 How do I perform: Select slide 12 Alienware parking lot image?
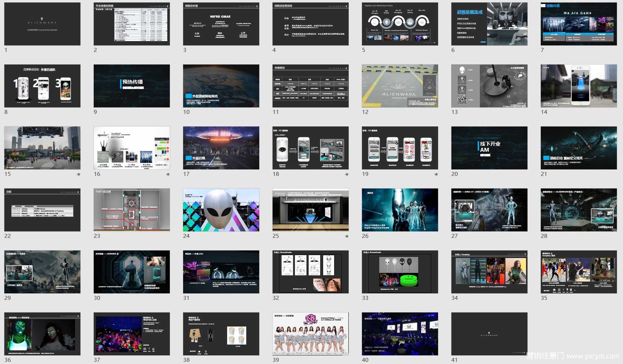coord(400,86)
